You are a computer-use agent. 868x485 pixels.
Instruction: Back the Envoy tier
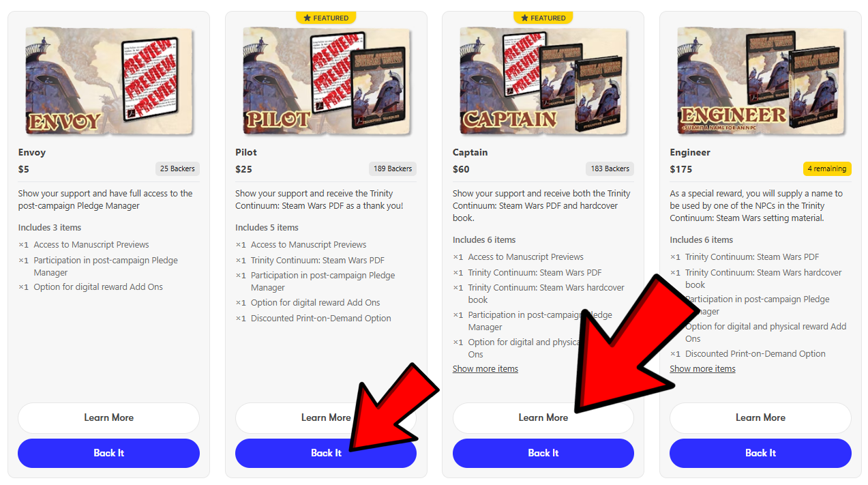(x=108, y=453)
